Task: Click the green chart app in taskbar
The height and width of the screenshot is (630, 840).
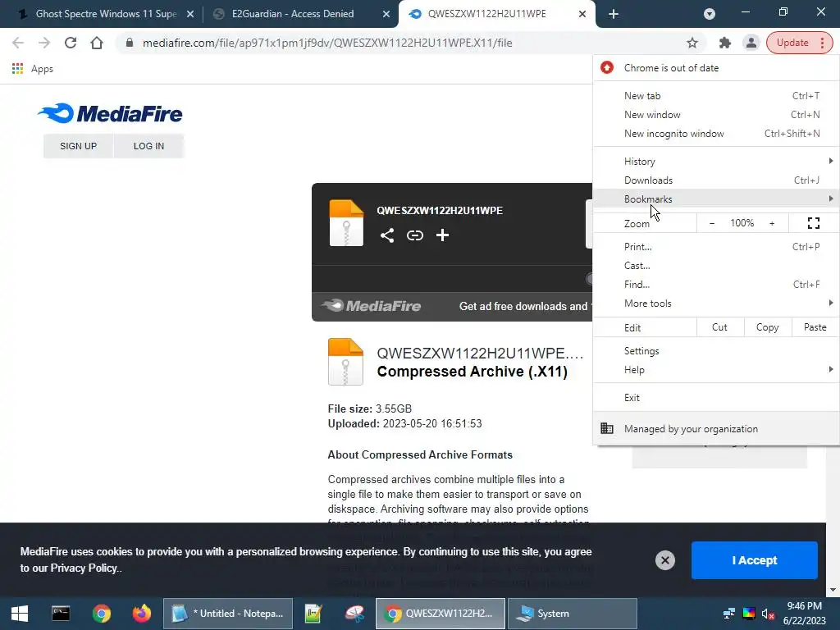Action: (313, 614)
